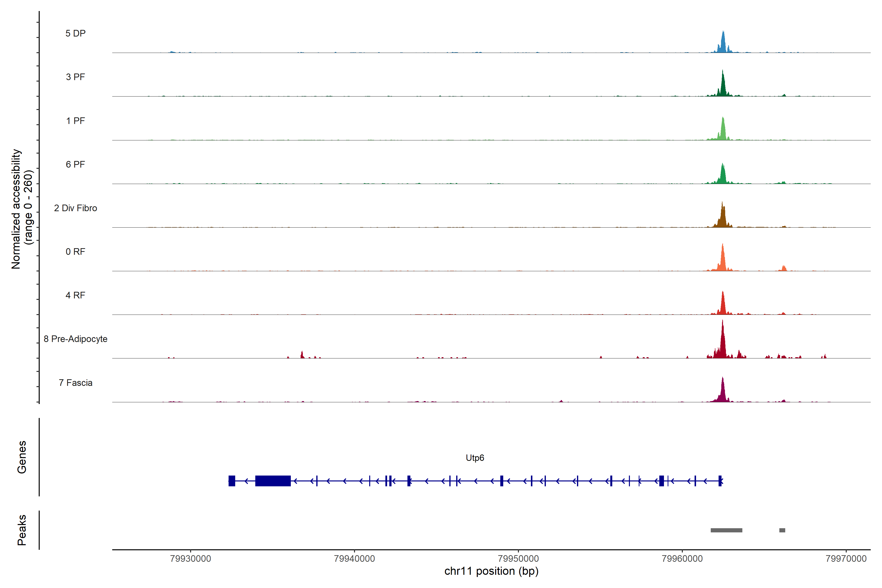Image resolution: width=882 pixels, height=588 pixels.
Task: Click the 79950000 axis tick label
Action: pyautogui.click(x=518, y=558)
